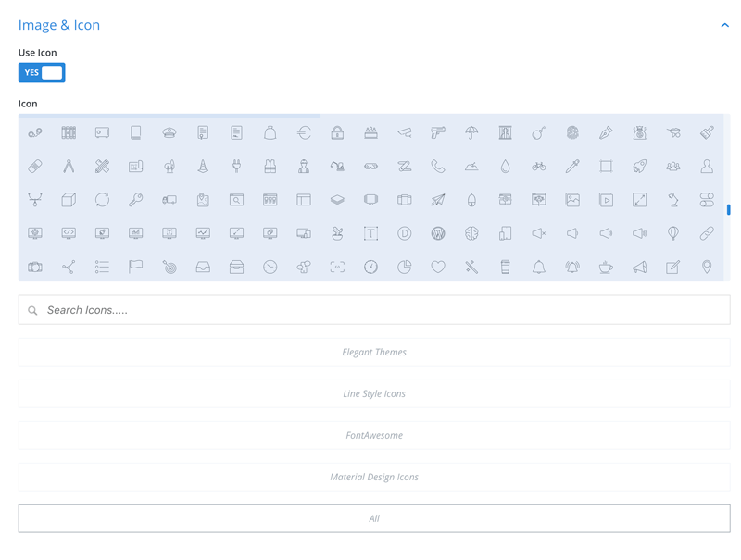Choose the map pin location icon

[708, 267]
